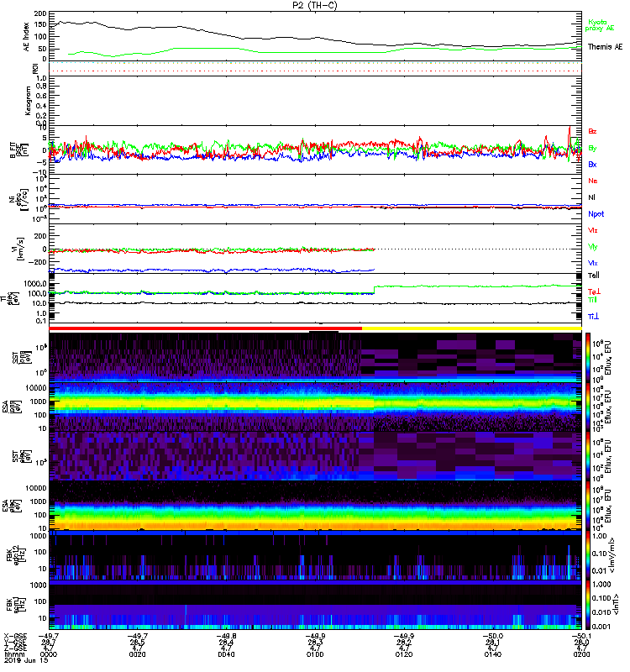Select the black Ni density legend label
The width and height of the screenshot is (630, 672).
click(x=591, y=197)
